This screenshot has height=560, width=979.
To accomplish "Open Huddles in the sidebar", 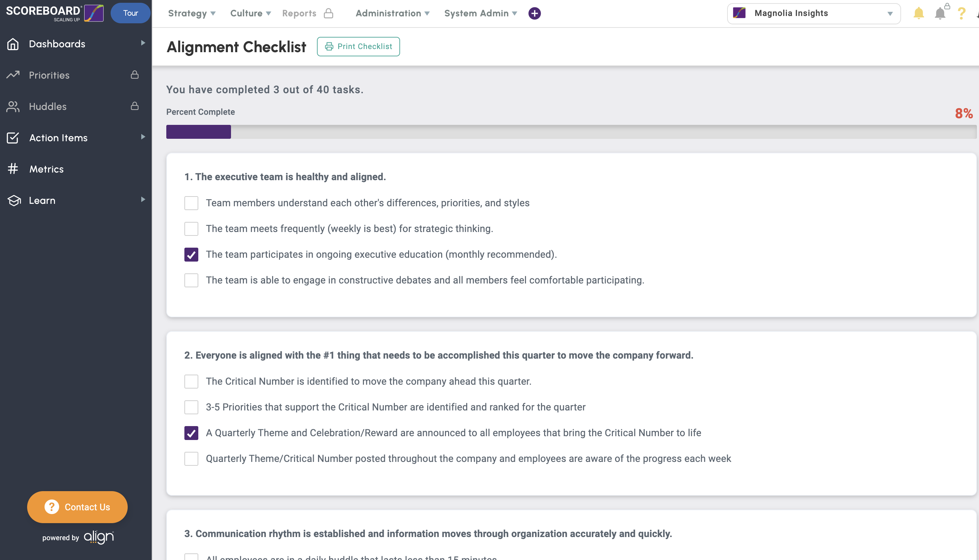I will click(x=76, y=106).
